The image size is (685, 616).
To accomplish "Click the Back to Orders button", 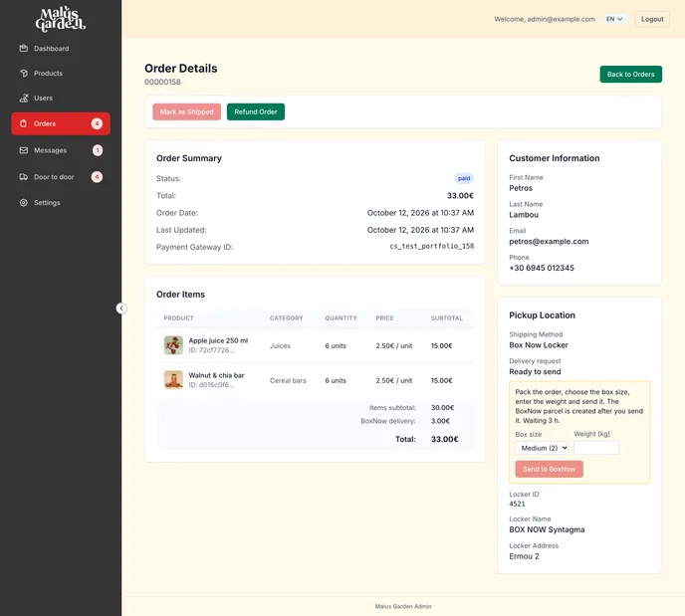I will tap(631, 75).
